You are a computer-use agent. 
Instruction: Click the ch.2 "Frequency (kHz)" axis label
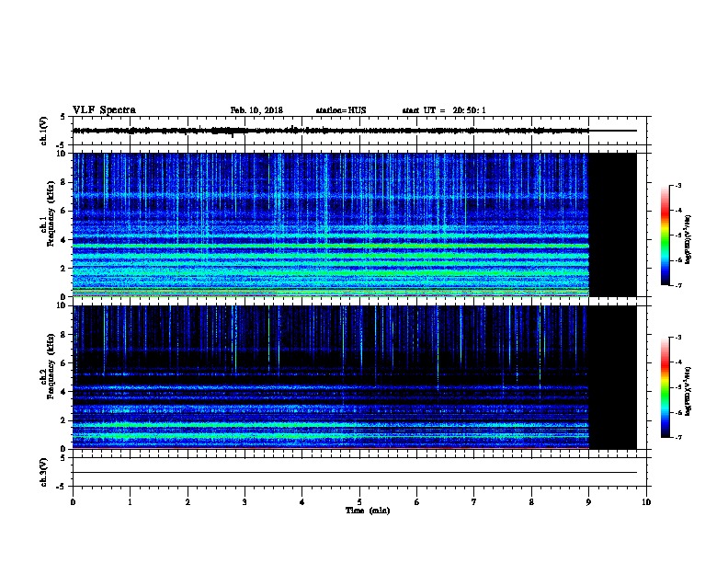pos(51,366)
